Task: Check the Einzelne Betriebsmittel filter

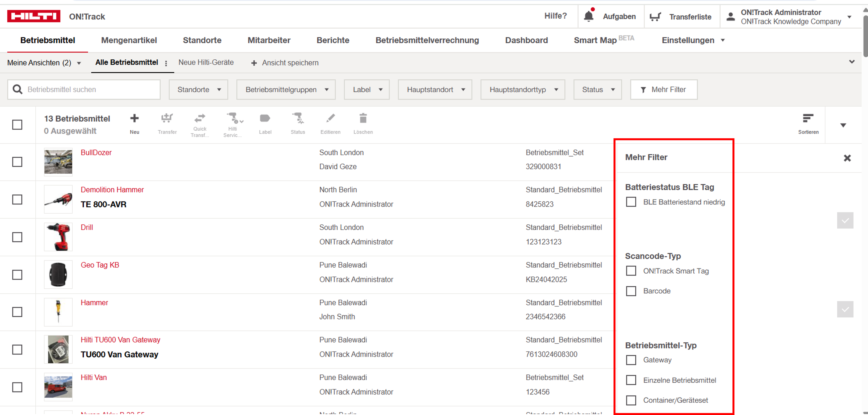Action: 631,380
